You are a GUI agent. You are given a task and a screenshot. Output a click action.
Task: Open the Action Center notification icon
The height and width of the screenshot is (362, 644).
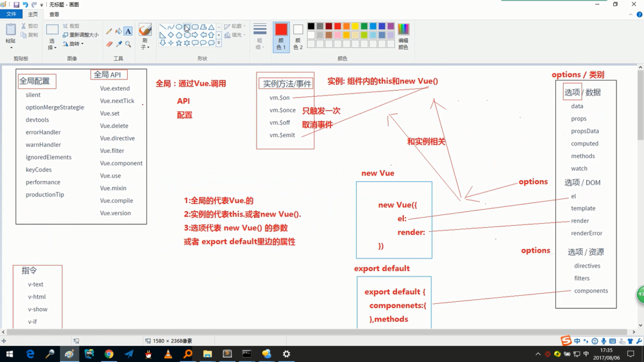click(631, 354)
